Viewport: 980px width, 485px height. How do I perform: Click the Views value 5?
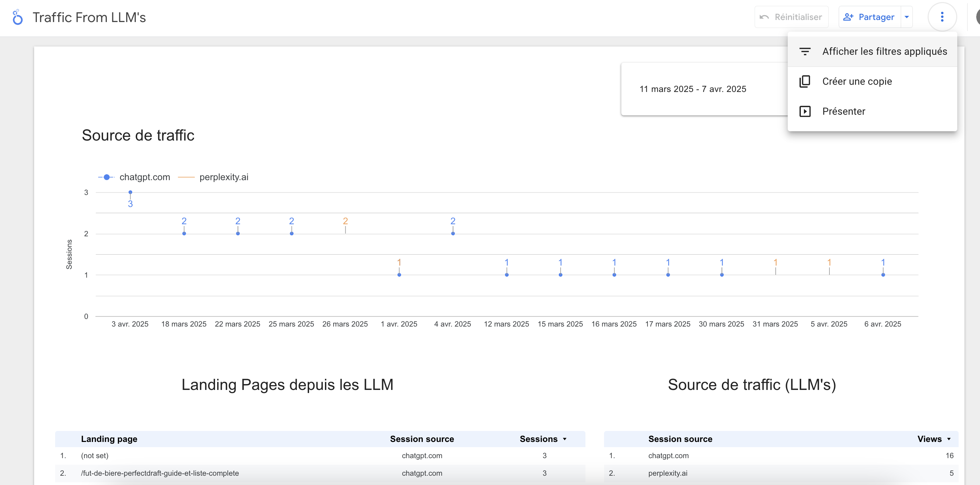[951, 474]
